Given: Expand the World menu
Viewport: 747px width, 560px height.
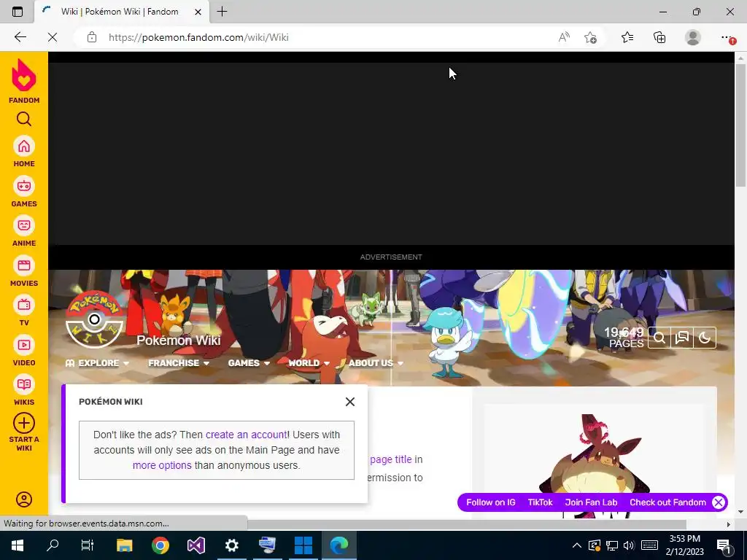Looking at the screenshot, I should pos(309,363).
